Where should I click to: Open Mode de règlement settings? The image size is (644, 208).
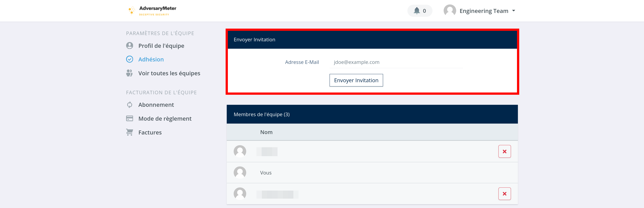165,119
